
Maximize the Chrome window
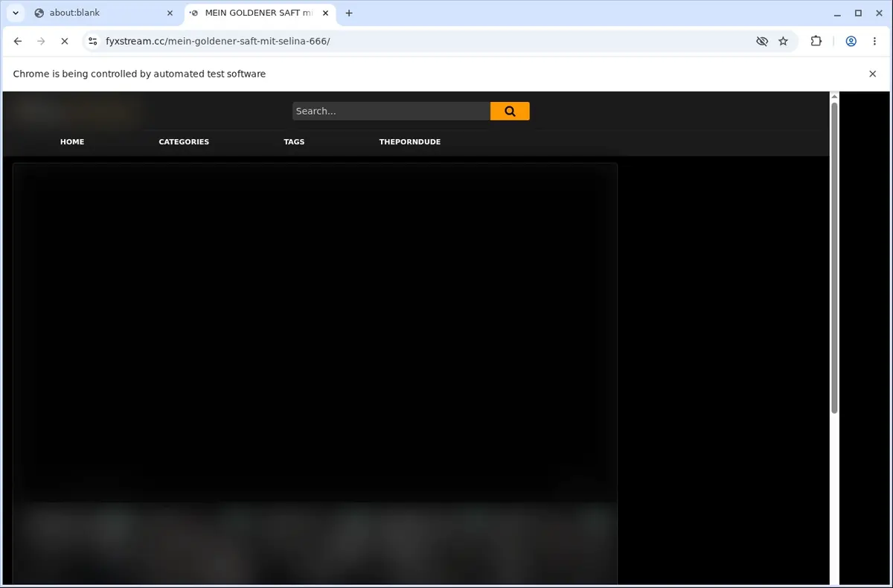[x=858, y=13]
